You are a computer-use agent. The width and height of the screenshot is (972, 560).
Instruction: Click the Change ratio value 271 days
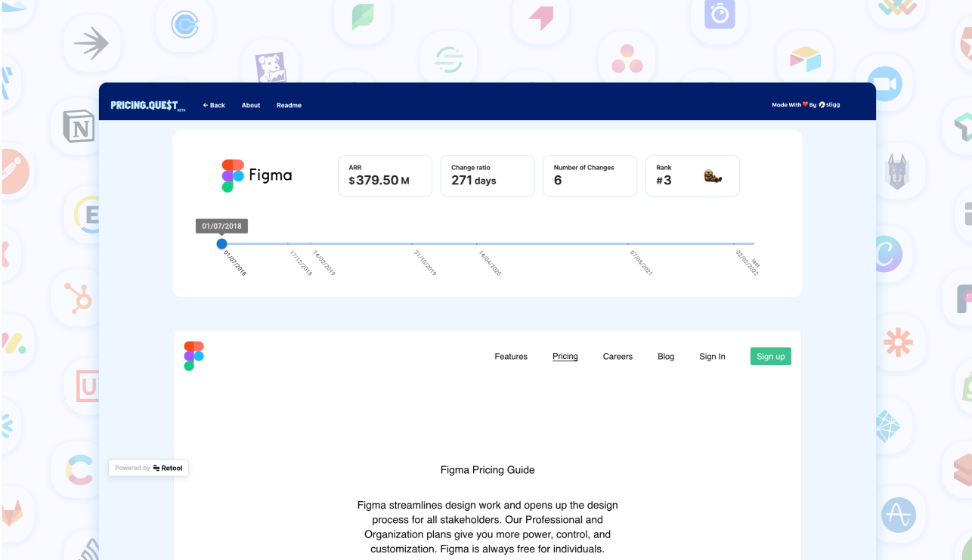point(474,181)
